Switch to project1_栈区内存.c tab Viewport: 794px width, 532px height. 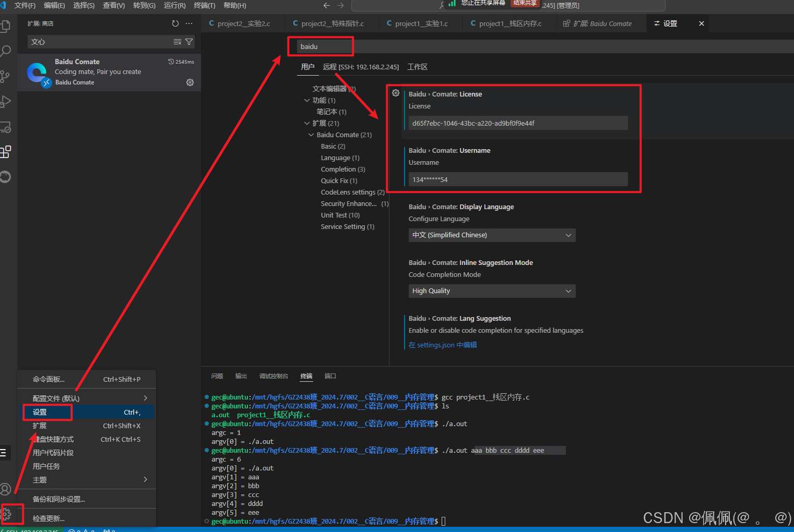pyautogui.click(x=510, y=23)
